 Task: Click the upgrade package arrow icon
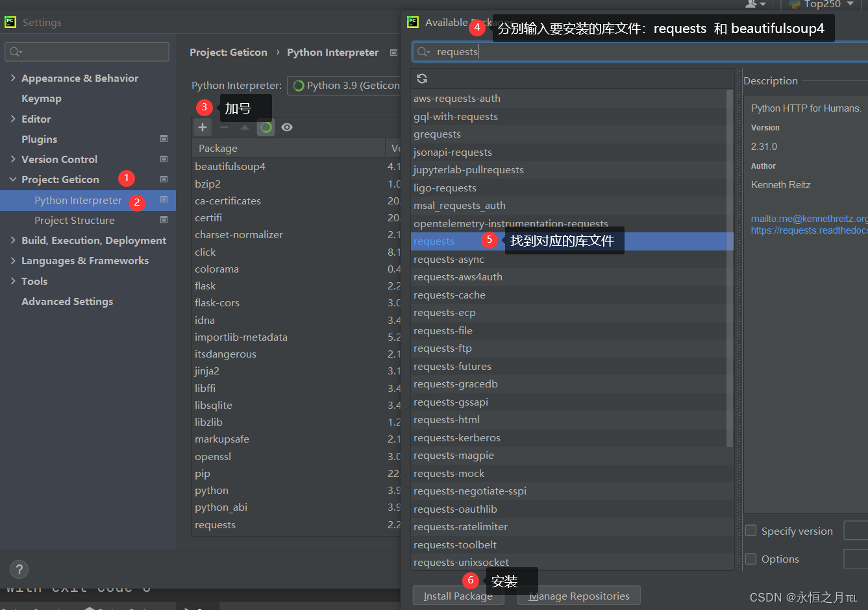[245, 127]
